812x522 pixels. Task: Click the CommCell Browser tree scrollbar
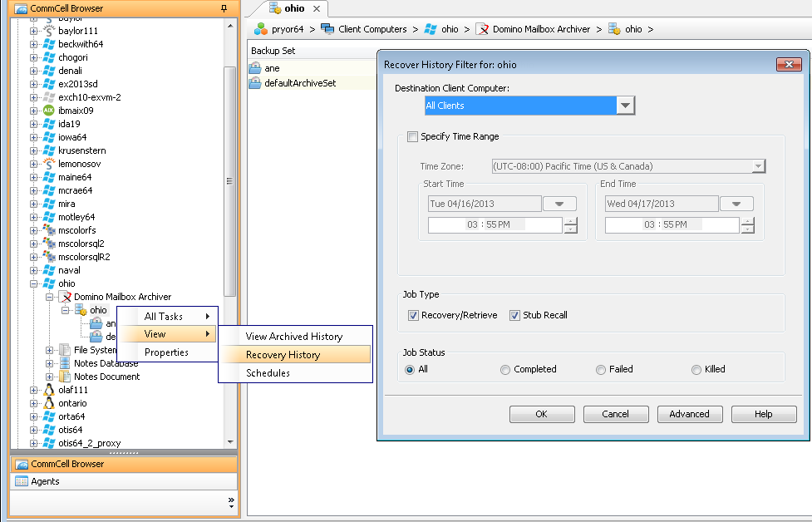(230, 181)
